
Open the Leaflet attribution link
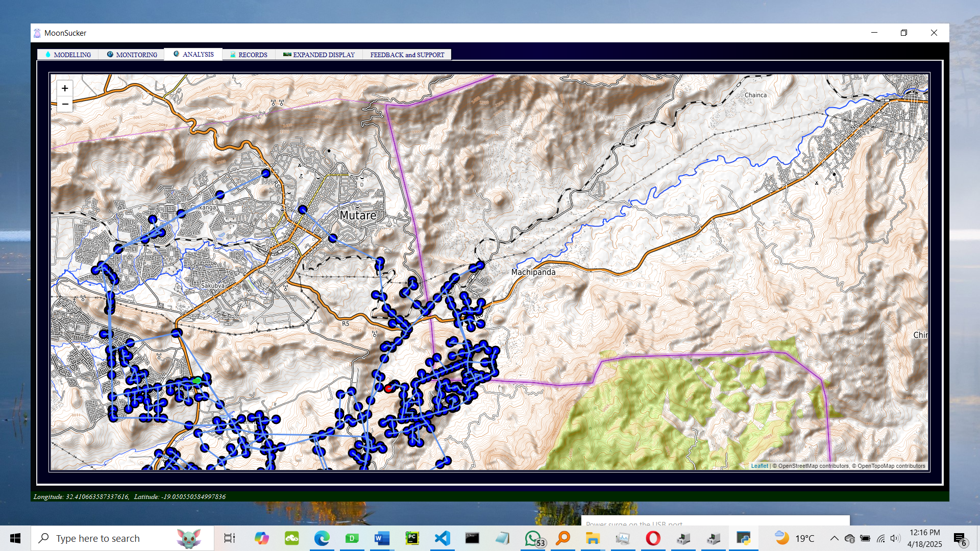pos(759,465)
